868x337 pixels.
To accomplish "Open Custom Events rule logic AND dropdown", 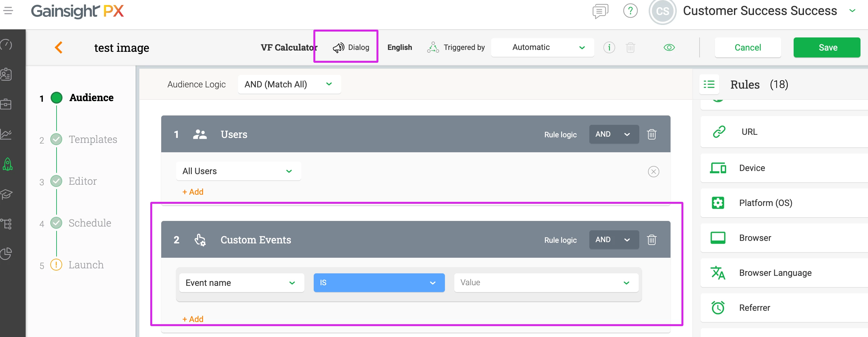I will coord(614,240).
